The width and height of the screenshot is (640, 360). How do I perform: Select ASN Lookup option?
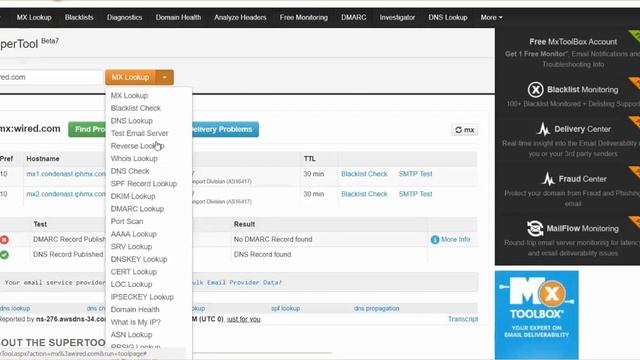pos(131,335)
